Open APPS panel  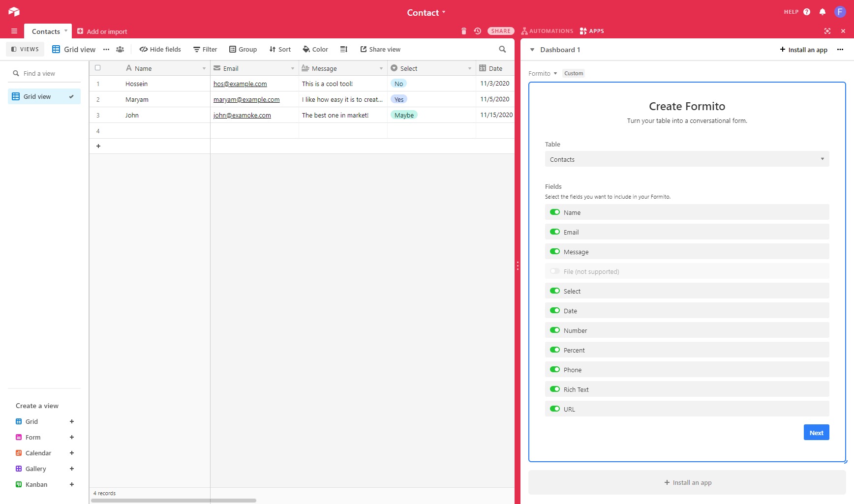click(592, 31)
